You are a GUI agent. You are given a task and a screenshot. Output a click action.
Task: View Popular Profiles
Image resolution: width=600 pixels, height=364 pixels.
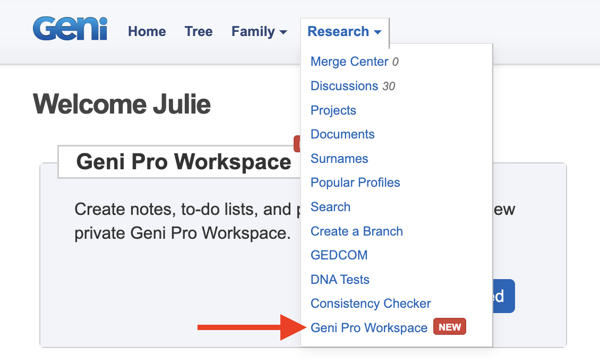pyautogui.click(x=355, y=183)
